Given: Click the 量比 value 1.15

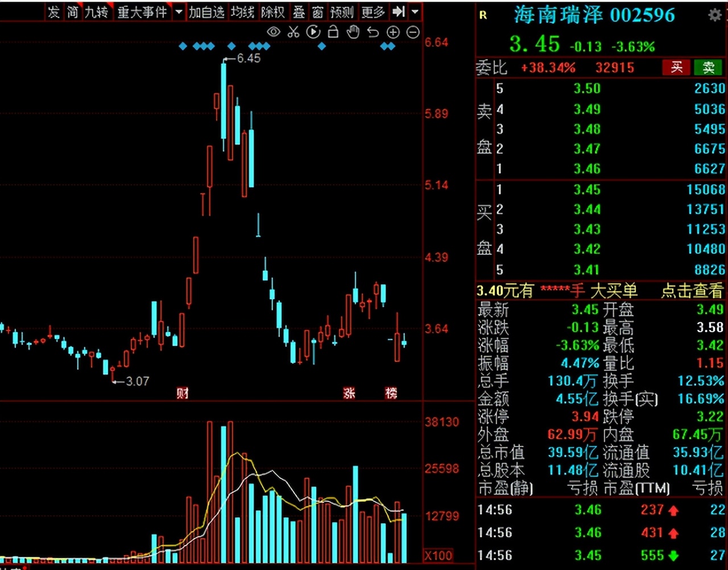Looking at the screenshot, I should pos(710,364).
